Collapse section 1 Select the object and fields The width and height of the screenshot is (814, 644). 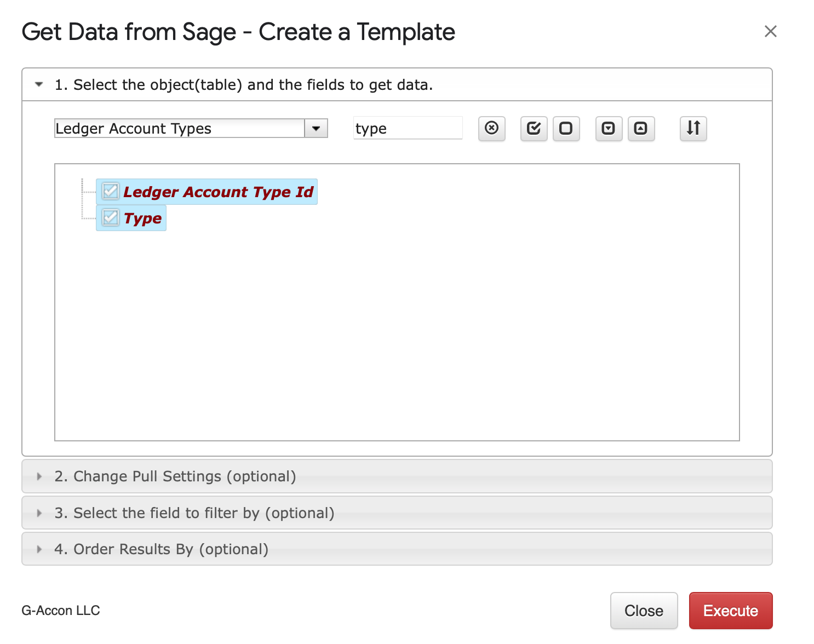[397, 85]
